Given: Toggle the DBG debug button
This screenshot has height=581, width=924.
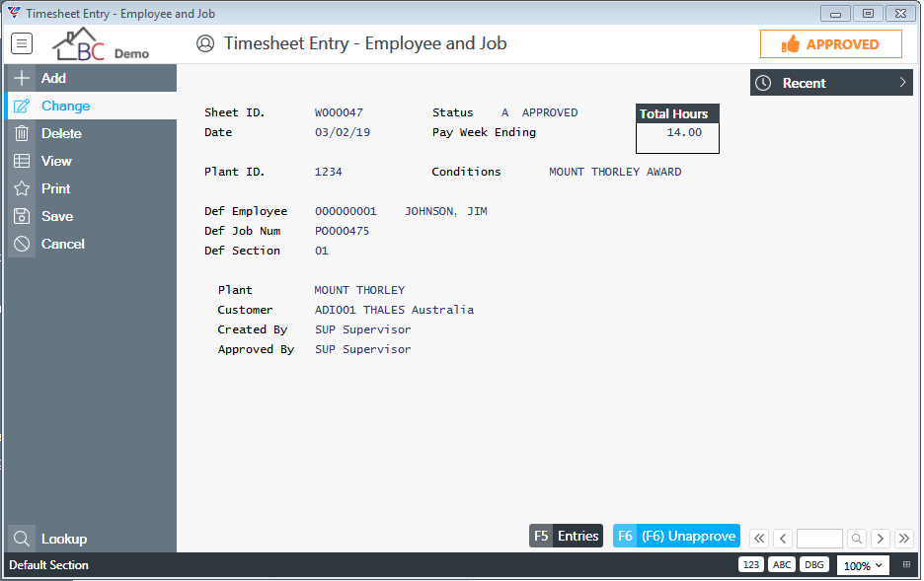Looking at the screenshot, I should pos(813,564).
